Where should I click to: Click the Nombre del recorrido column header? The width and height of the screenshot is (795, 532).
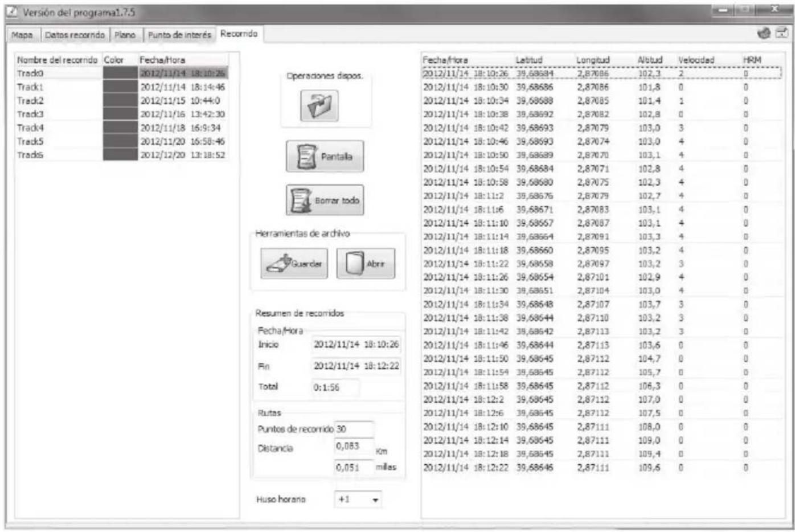[58, 59]
